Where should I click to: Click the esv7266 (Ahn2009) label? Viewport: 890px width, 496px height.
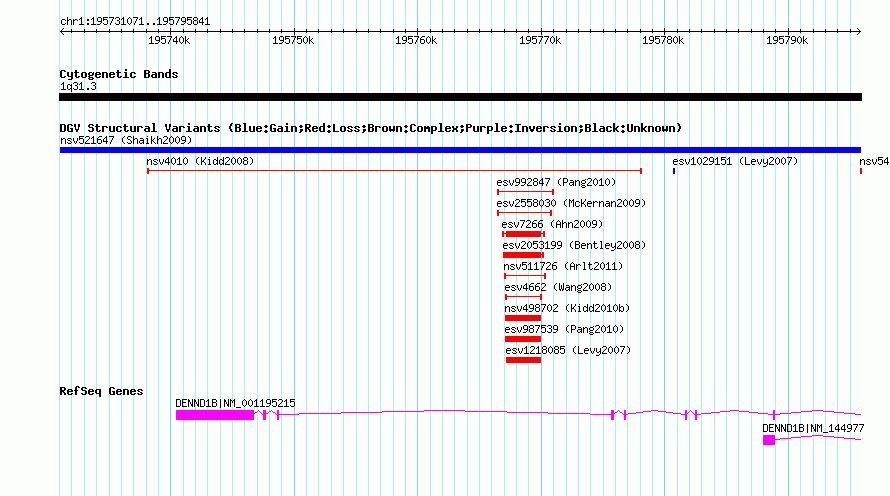552,224
